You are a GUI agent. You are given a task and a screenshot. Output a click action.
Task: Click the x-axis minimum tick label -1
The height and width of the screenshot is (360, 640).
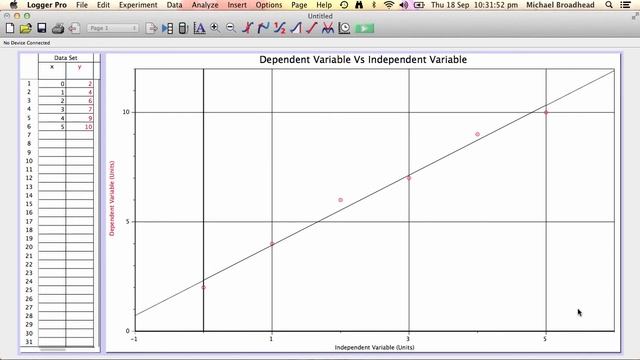[133, 339]
